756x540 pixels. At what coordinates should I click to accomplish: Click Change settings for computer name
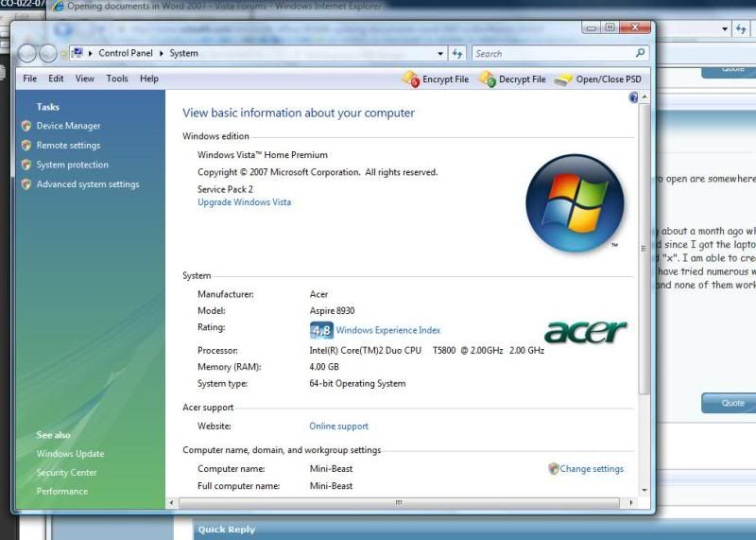(x=592, y=468)
